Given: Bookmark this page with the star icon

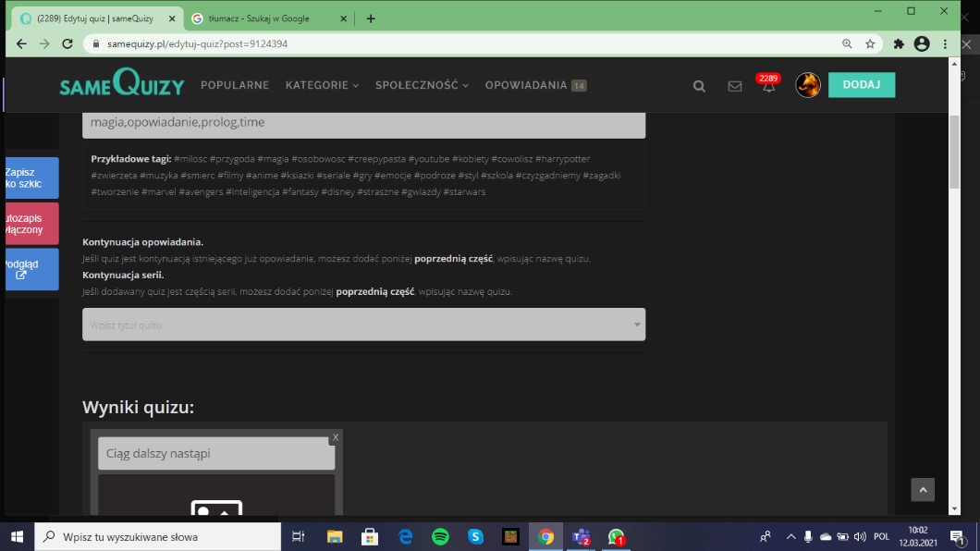Looking at the screenshot, I should click(x=870, y=43).
